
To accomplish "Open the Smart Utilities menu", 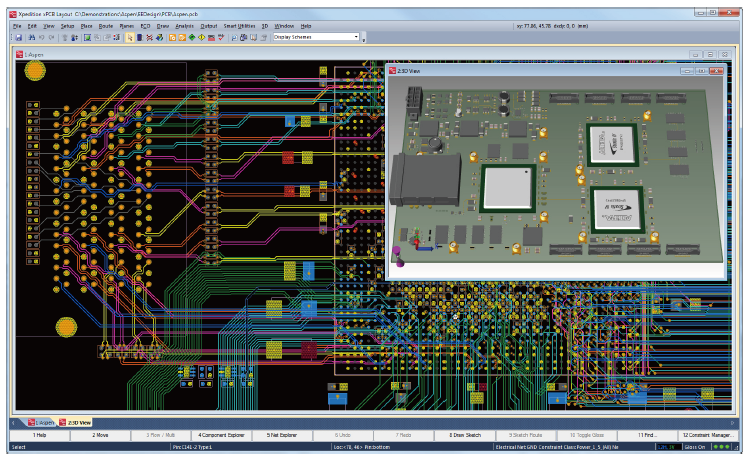I will click(x=237, y=25).
